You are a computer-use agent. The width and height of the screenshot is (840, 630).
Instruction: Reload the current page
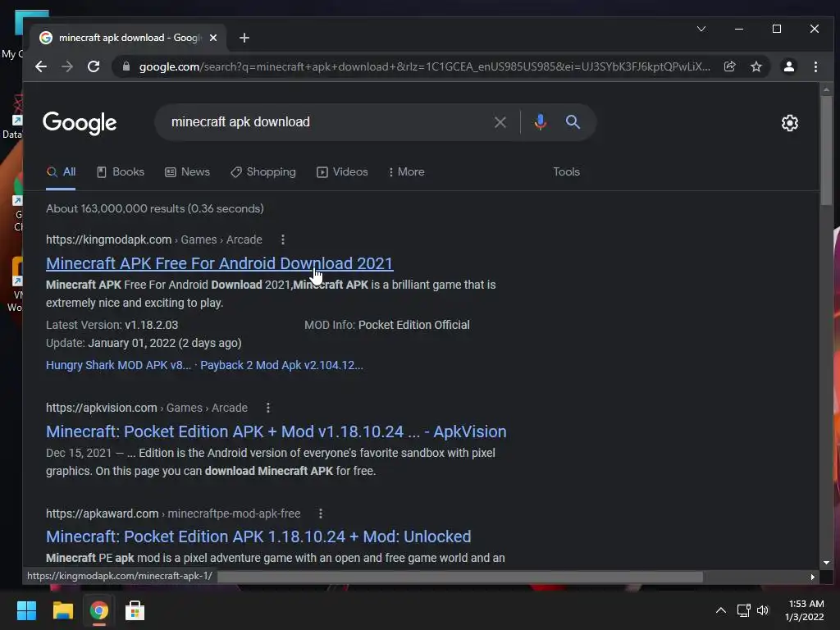tap(94, 66)
